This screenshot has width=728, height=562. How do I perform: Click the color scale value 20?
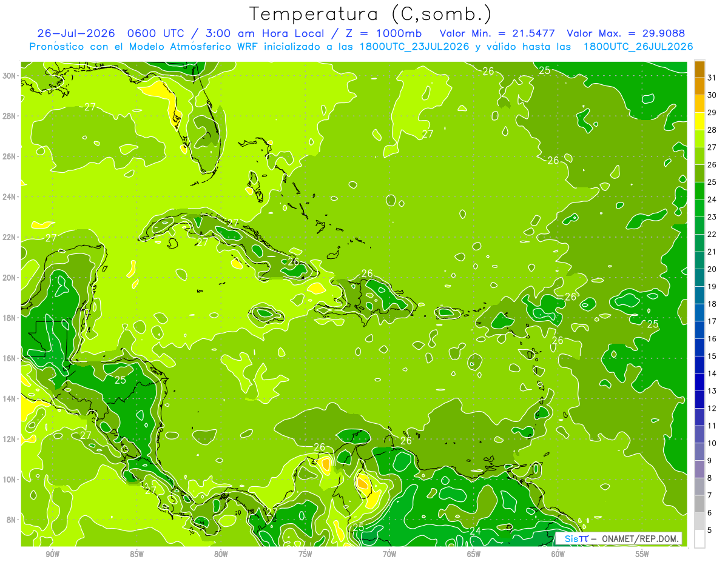click(x=712, y=269)
